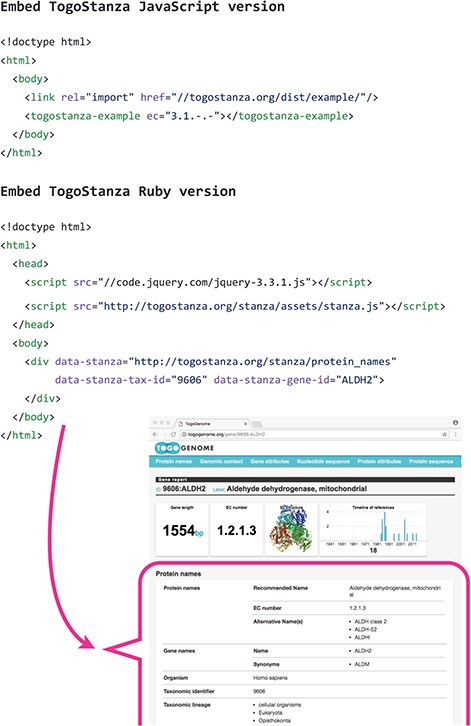The height and width of the screenshot is (726, 471).
Task: Click the 'Embed TogoStanza Ruby version' heading
Action: 118,191
